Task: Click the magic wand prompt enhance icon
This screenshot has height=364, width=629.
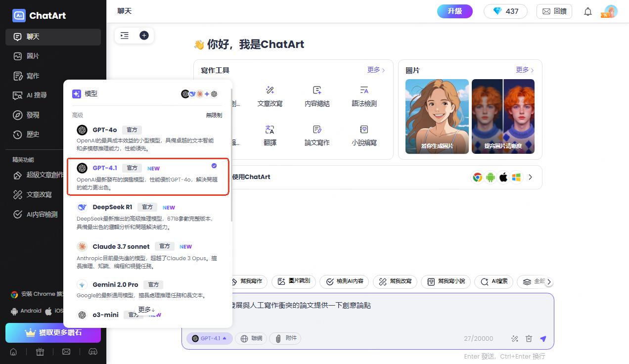Action: click(x=515, y=339)
